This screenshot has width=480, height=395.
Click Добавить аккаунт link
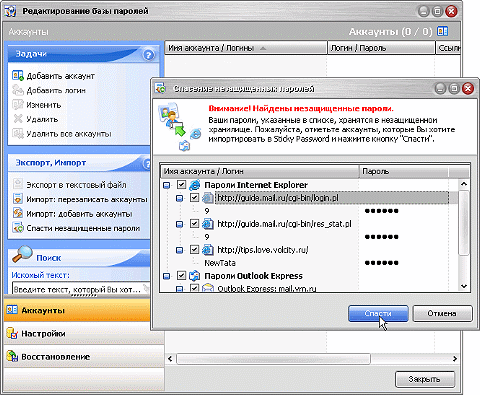click(60, 76)
